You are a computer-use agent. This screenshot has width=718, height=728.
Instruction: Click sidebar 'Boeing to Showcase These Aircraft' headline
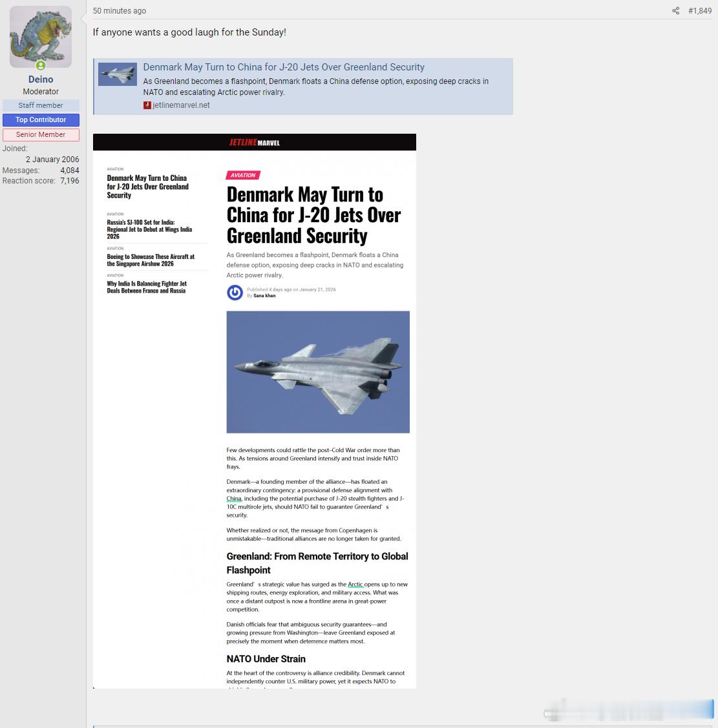point(151,260)
